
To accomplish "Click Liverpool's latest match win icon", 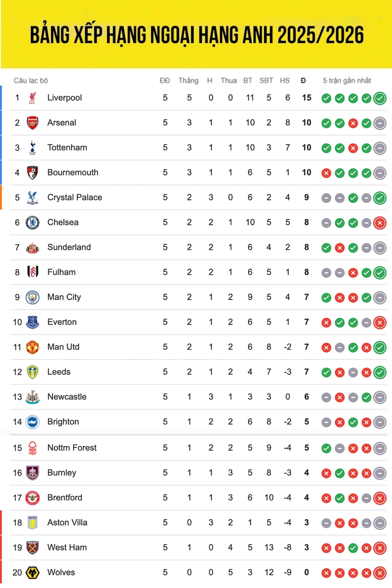I will (380, 98).
